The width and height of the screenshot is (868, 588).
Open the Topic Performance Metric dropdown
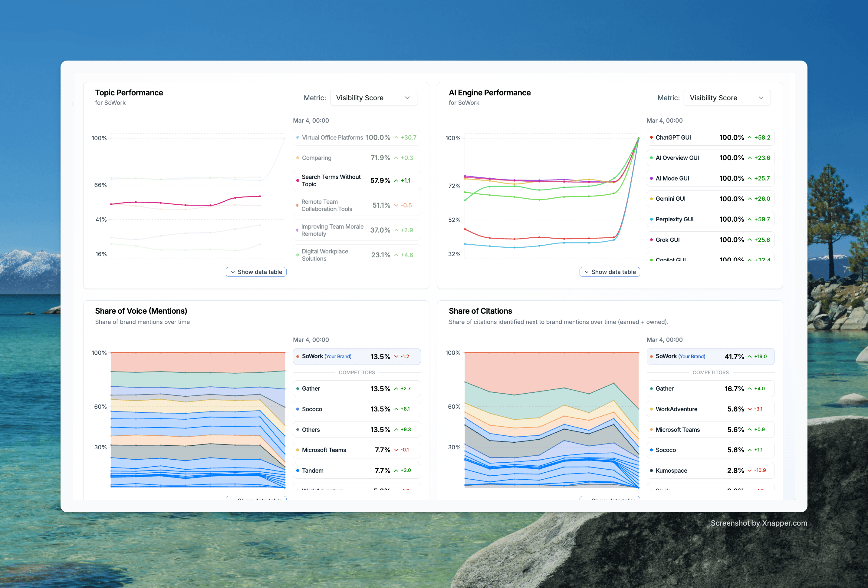click(373, 98)
